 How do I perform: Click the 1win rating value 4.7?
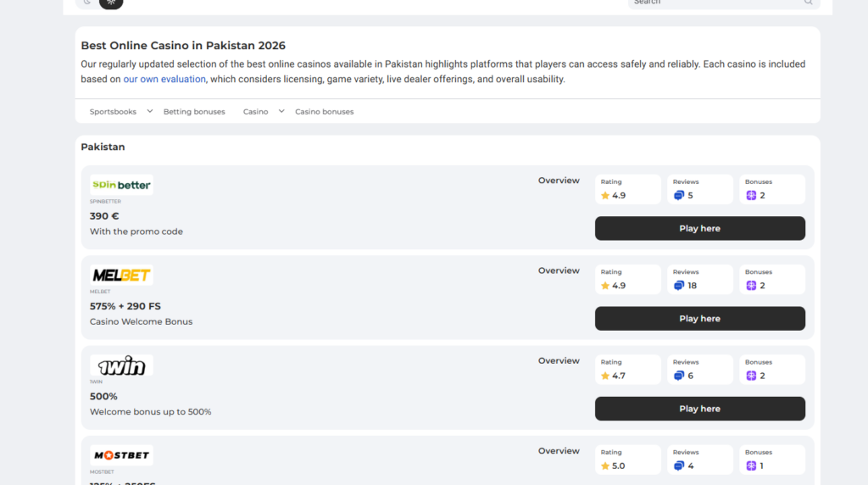pos(618,376)
